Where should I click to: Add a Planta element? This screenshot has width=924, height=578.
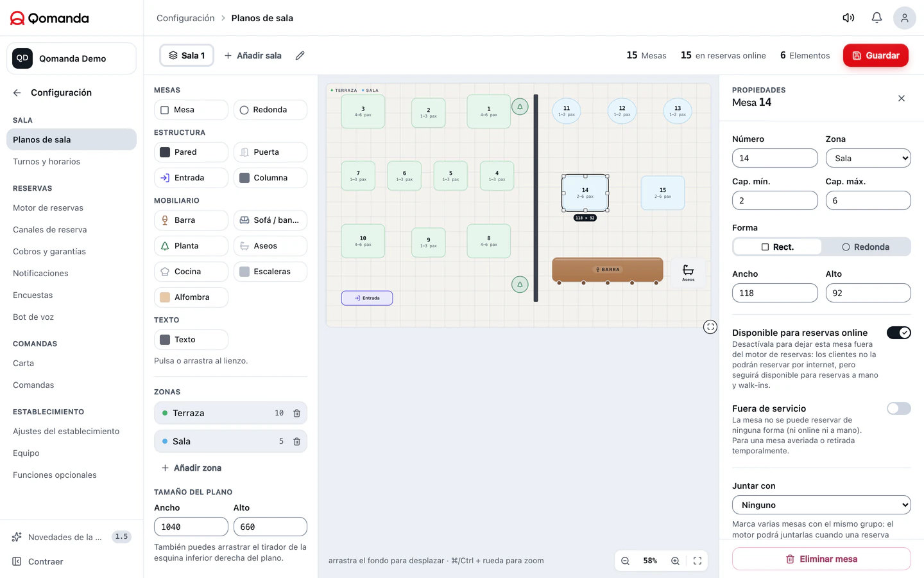click(x=191, y=246)
